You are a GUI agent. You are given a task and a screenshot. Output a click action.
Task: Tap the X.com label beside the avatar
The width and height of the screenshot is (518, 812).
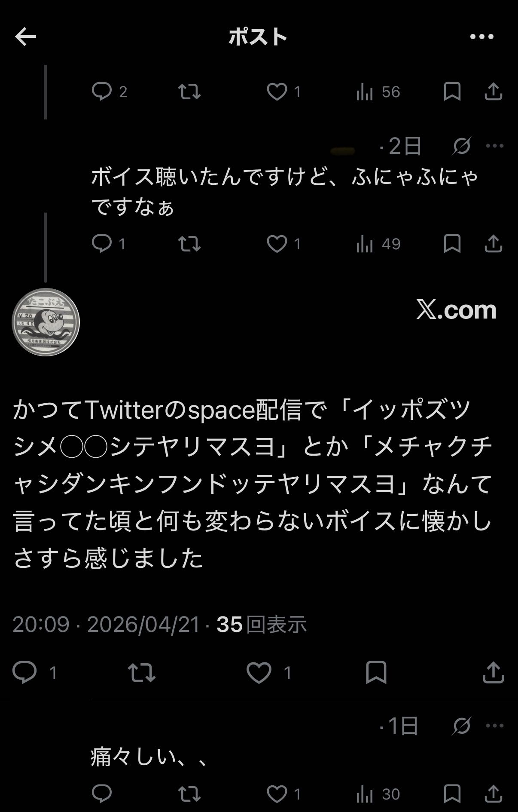[x=456, y=309]
